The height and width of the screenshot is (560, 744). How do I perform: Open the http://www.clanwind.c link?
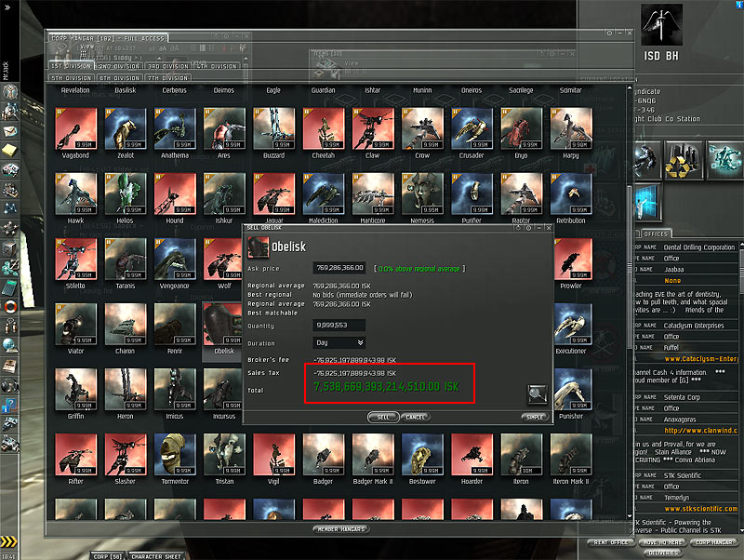pos(700,431)
